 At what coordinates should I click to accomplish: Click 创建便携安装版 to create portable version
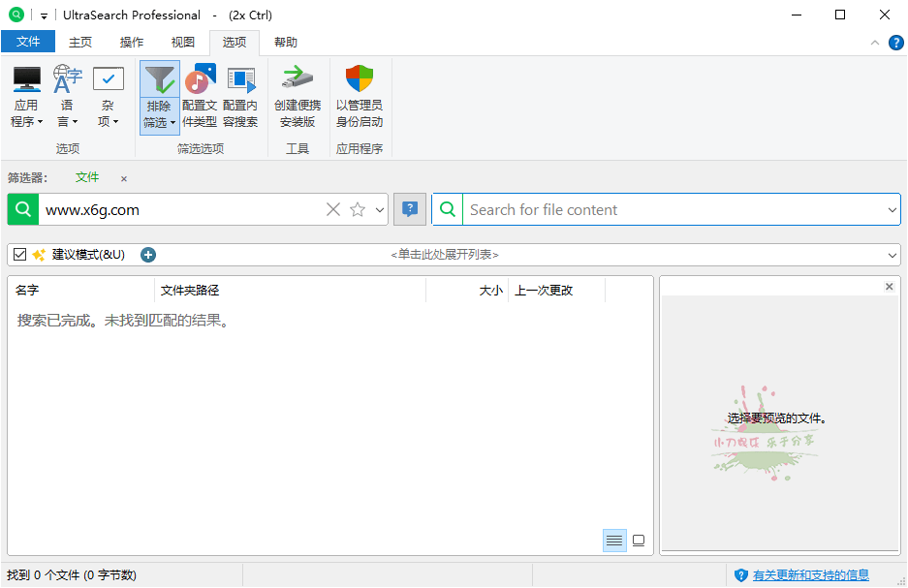297,97
